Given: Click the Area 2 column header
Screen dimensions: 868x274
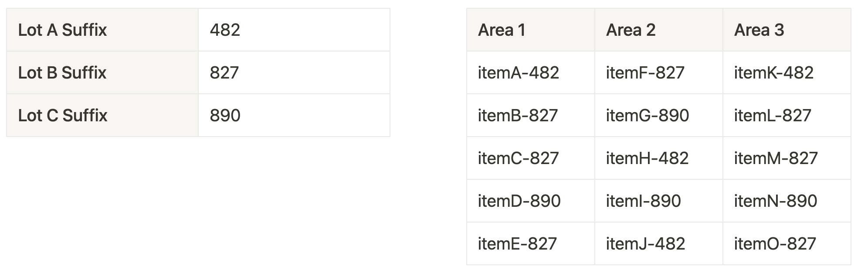Looking at the screenshot, I should click(659, 30).
